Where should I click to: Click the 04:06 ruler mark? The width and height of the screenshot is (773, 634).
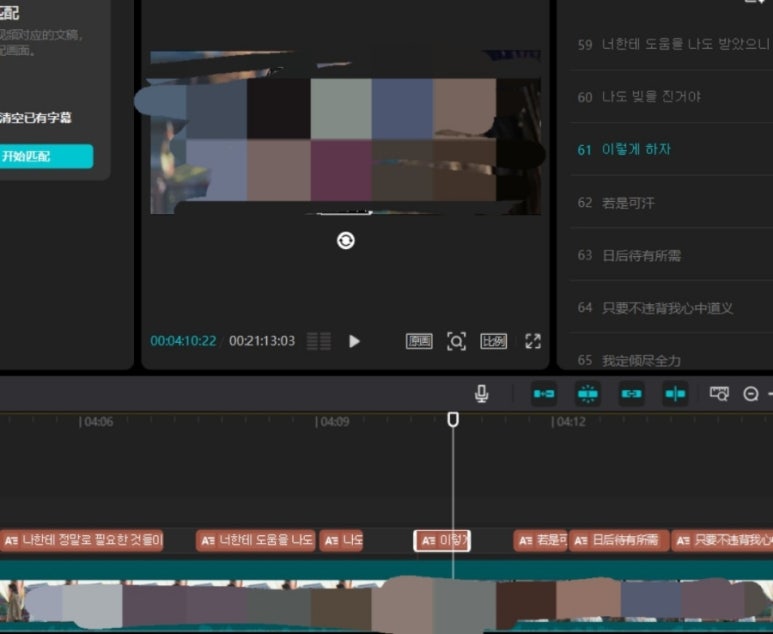point(97,422)
